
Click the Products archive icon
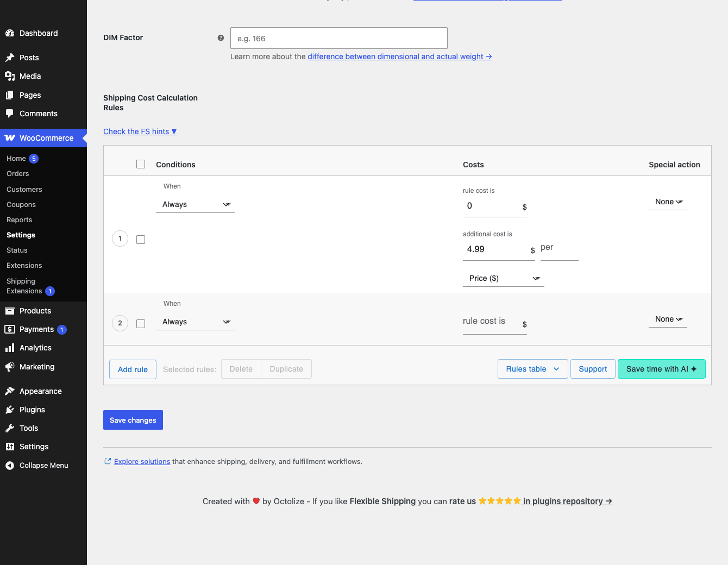tap(10, 311)
